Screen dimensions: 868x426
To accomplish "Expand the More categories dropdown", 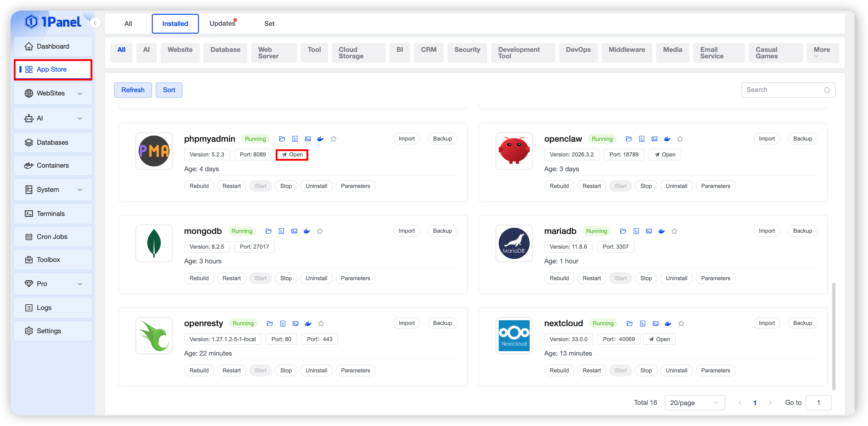I will pos(822,53).
